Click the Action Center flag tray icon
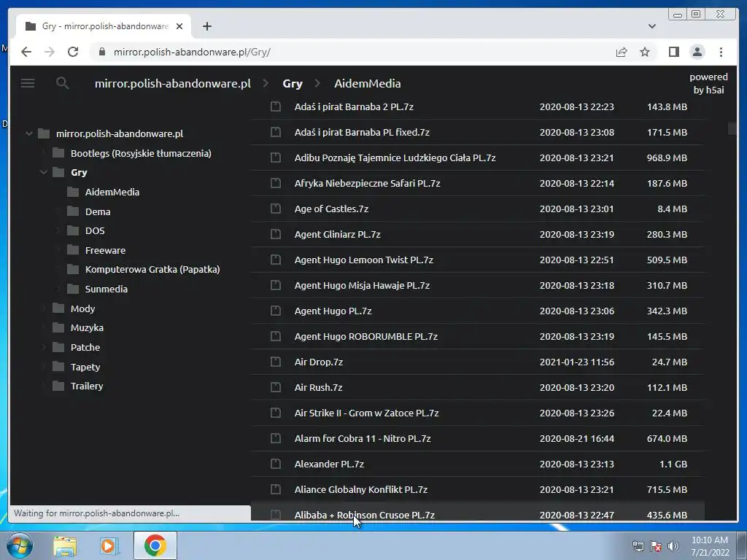This screenshot has height=560, width=747. 656,546
